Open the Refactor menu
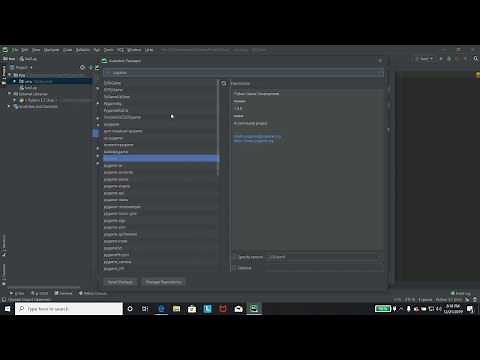 pyautogui.click(x=83, y=50)
